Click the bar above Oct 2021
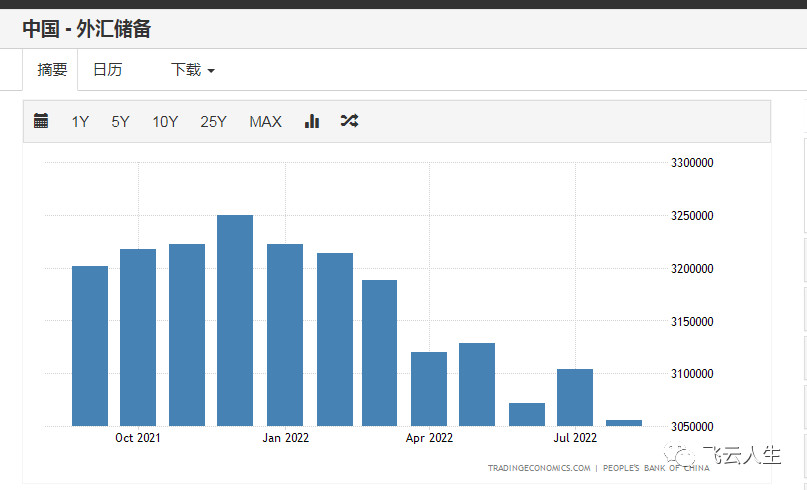The height and width of the screenshot is (490, 807). 138,338
